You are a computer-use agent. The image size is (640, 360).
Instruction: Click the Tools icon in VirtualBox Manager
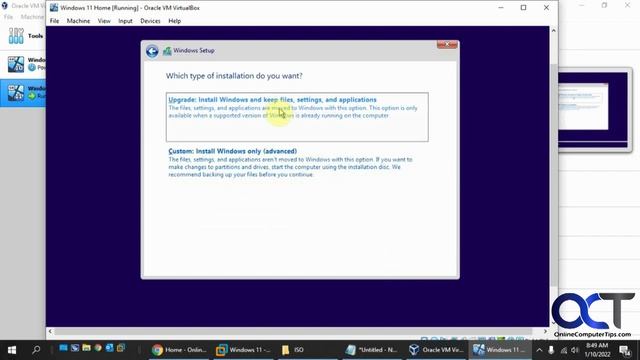tap(16, 36)
